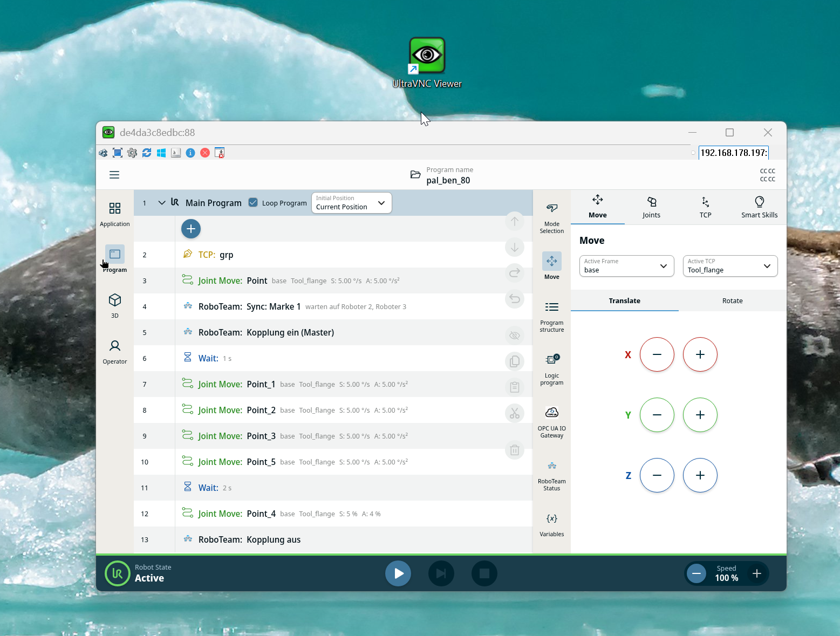The width and height of the screenshot is (840, 636).
Task: Move selected command down with arrow icon
Action: pos(515,247)
